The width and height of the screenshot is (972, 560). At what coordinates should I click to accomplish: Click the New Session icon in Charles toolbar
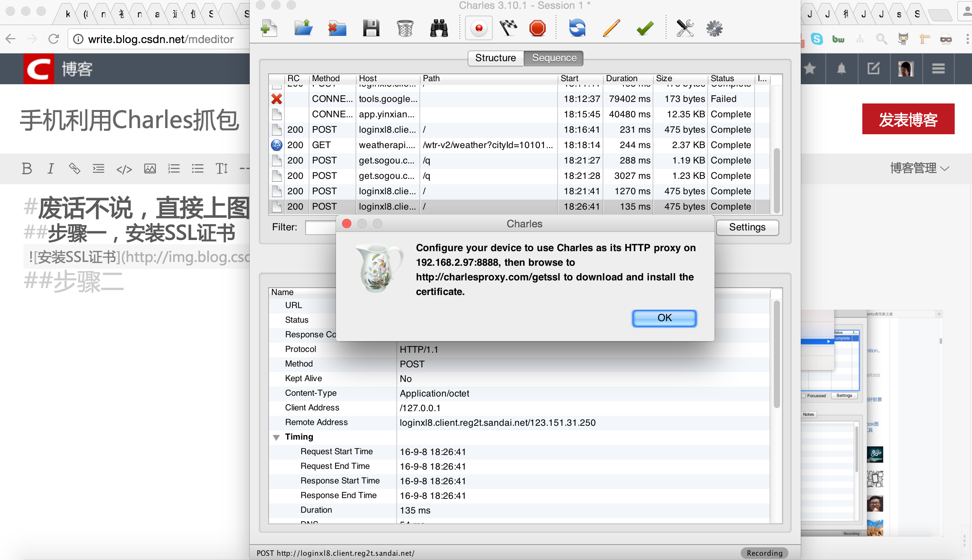[x=269, y=28]
